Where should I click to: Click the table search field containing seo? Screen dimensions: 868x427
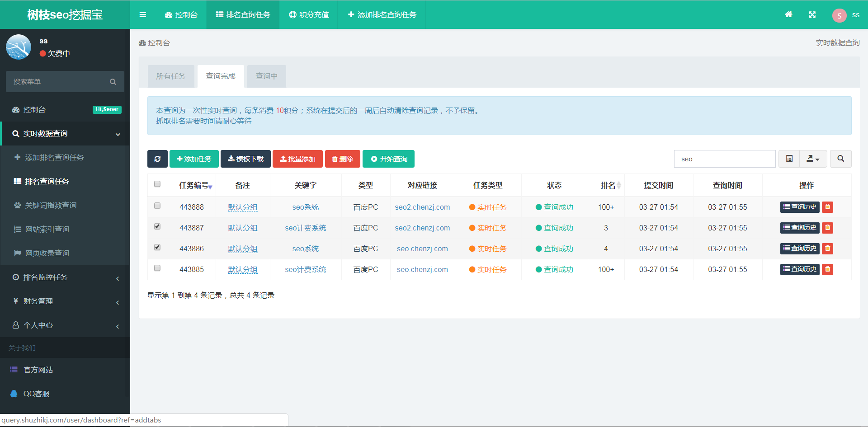click(724, 159)
